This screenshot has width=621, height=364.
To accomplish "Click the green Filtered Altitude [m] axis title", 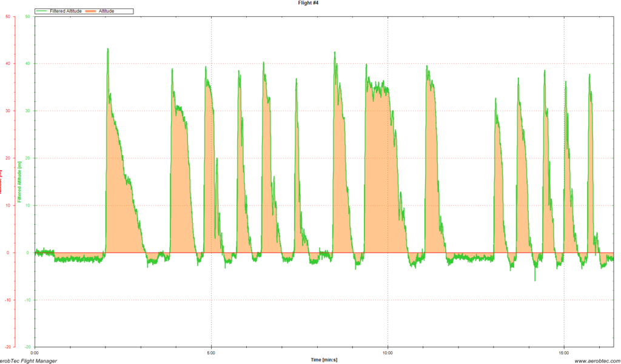I will pos(20,182).
